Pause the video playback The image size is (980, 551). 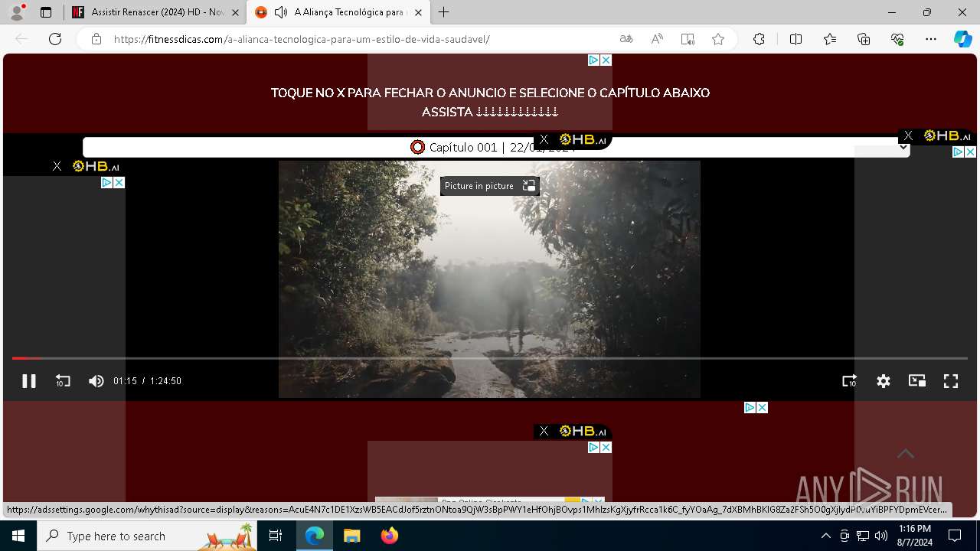[29, 381]
